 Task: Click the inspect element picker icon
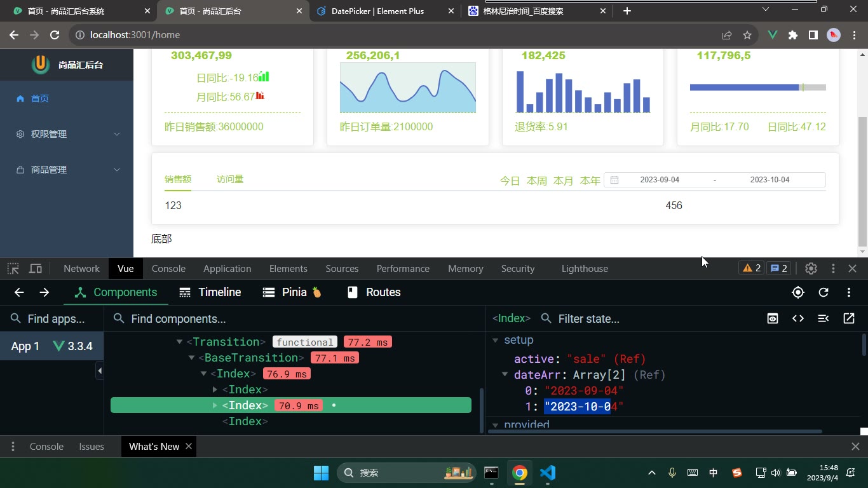tap(13, 269)
